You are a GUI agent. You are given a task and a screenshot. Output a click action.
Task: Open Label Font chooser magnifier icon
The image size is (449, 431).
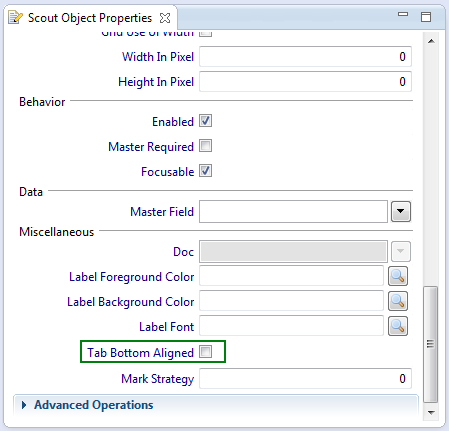[x=398, y=326]
